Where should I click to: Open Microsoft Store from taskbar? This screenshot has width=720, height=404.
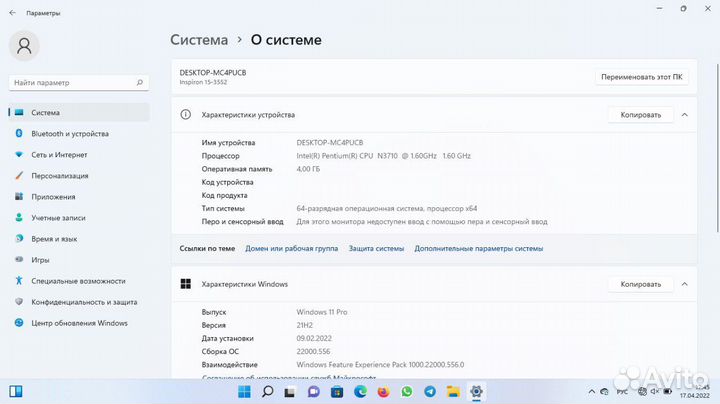click(337, 392)
